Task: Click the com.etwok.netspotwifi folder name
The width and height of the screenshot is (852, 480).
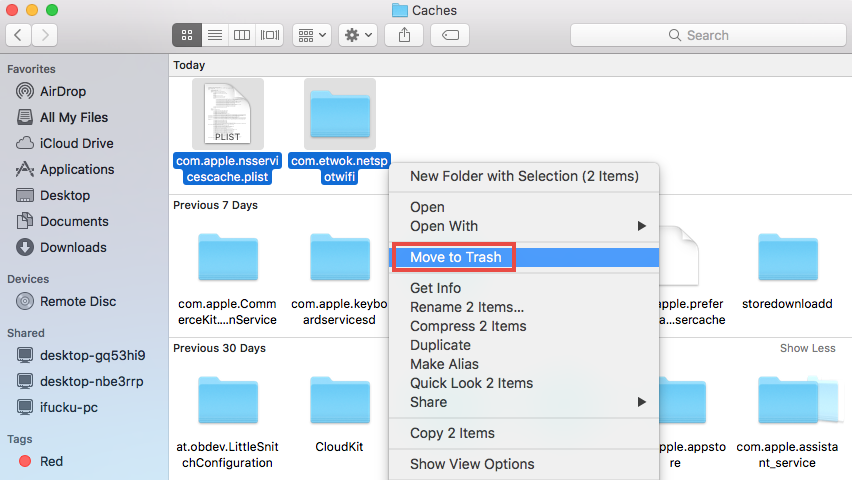Action: coord(340,169)
